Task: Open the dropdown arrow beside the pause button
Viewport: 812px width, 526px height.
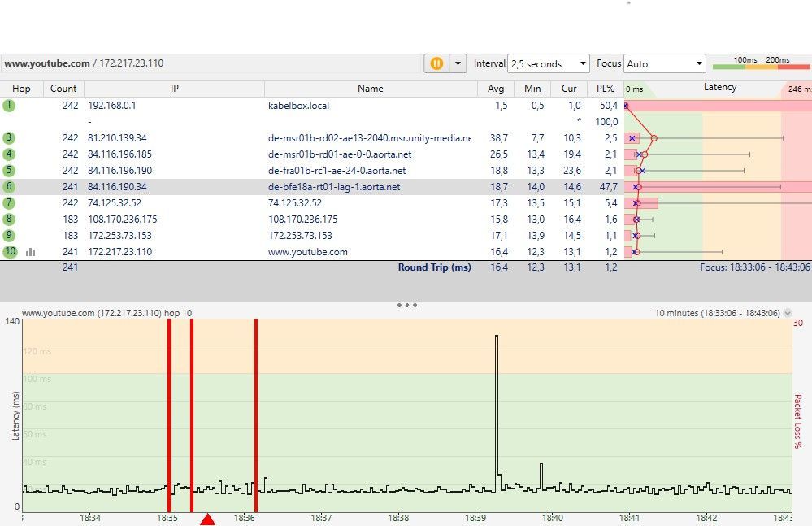Action: pyautogui.click(x=458, y=63)
